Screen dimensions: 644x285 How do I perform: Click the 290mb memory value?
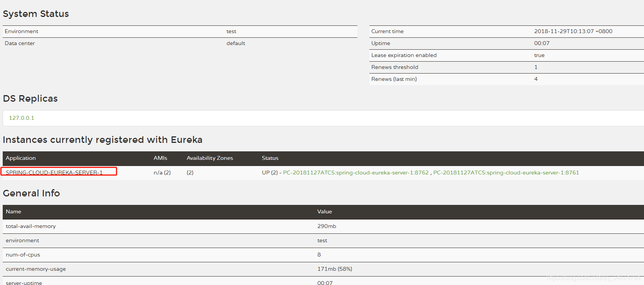click(x=327, y=226)
